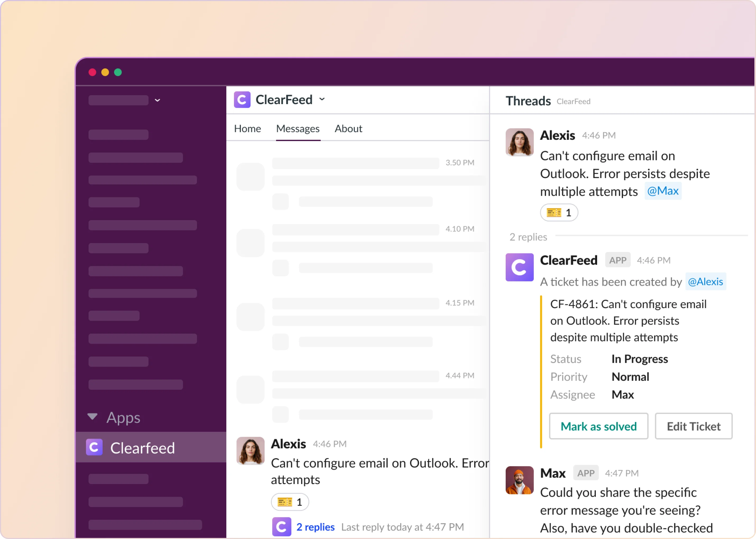This screenshot has height=539, width=756.
Task: Open the thread via the 2 replies link
Action: click(x=315, y=527)
